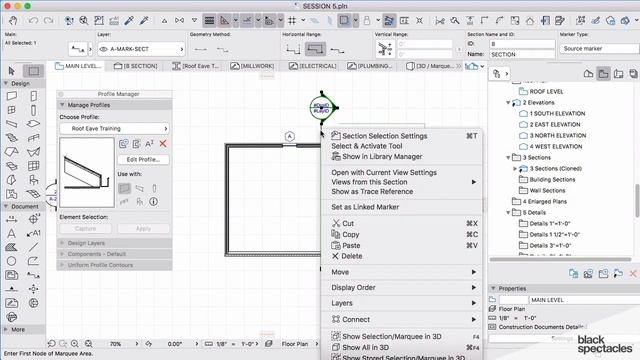The image size is (640, 360).
Task: Expand the Uniform Profile Contours section
Action: click(62, 265)
